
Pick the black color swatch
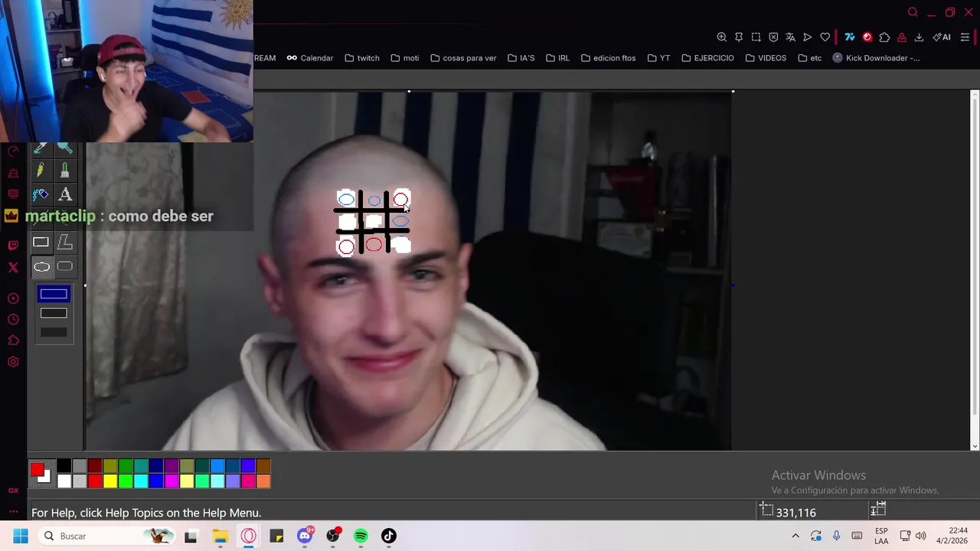pos(64,466)
